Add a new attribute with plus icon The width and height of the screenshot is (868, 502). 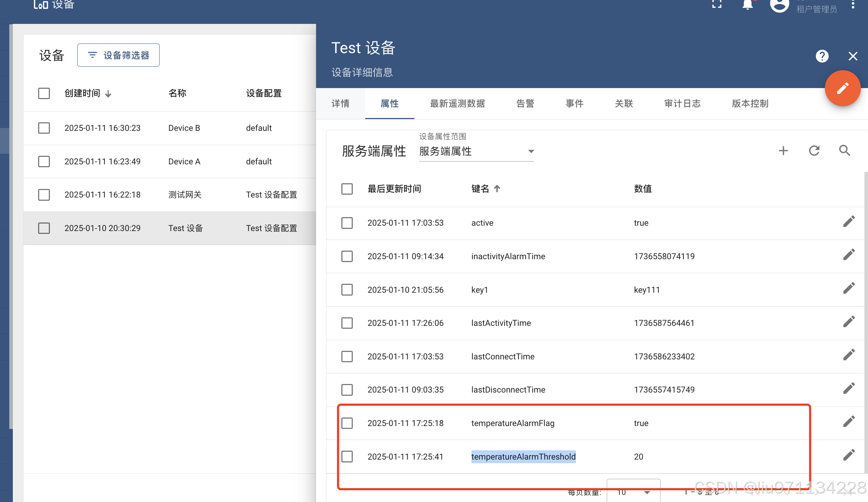[x=783, y=151]
